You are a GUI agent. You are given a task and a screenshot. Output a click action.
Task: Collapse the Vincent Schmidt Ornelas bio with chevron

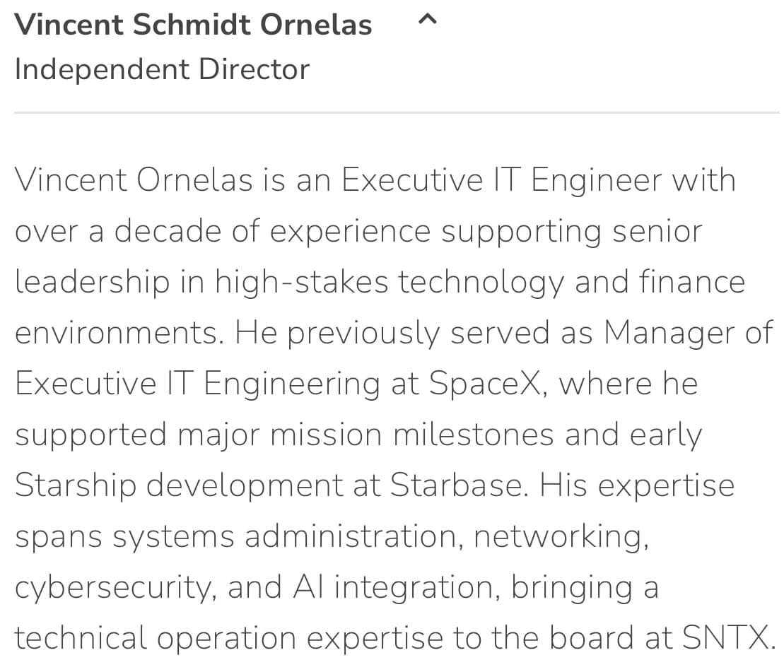click(x=427, y=20)
